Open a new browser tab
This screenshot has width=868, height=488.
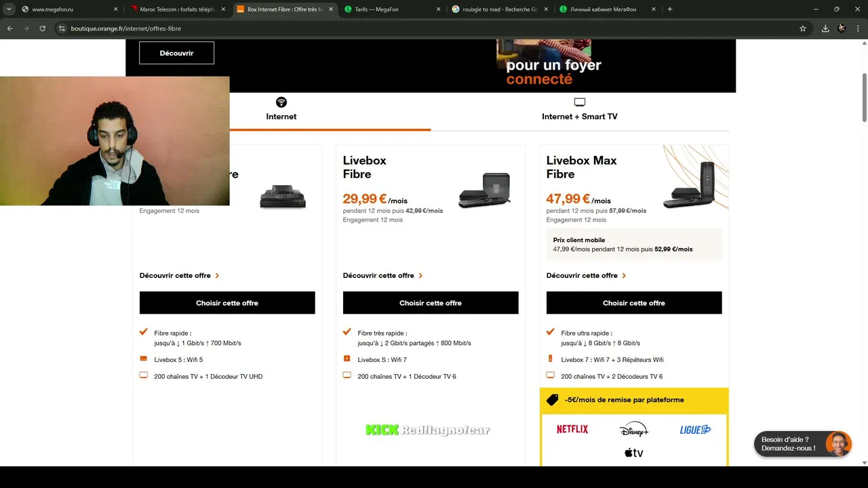[x=670, y=9]
